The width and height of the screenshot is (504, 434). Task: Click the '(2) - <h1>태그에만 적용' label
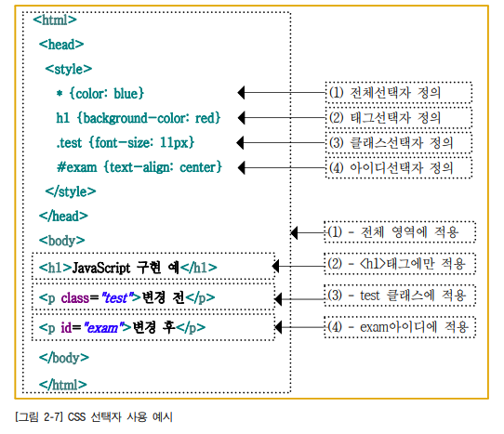coord(400,263)
